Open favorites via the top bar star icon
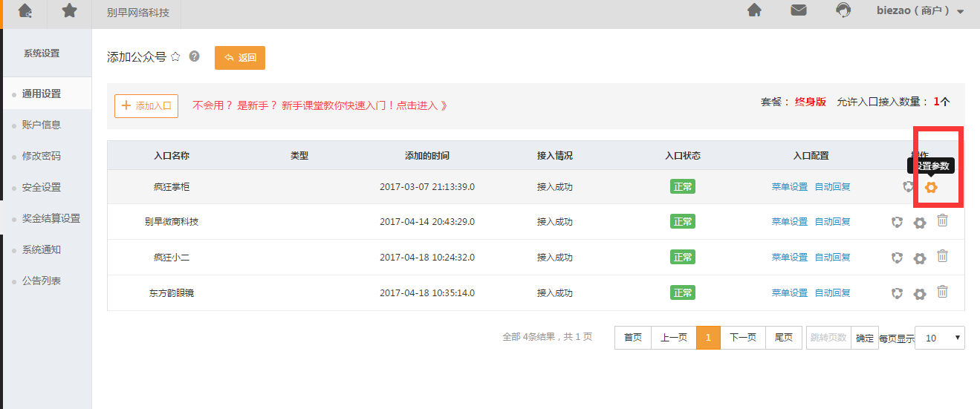 coord(69,10)
